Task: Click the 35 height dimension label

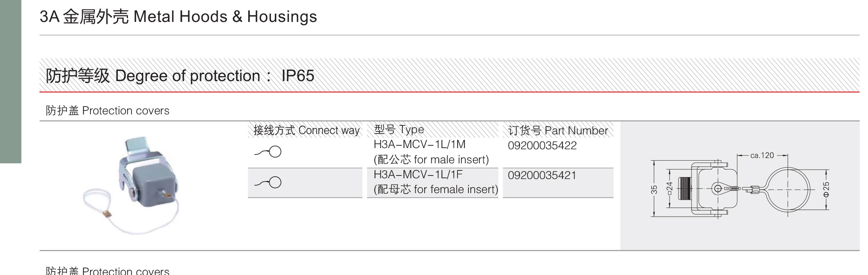Action: click(x=654, y=190)
